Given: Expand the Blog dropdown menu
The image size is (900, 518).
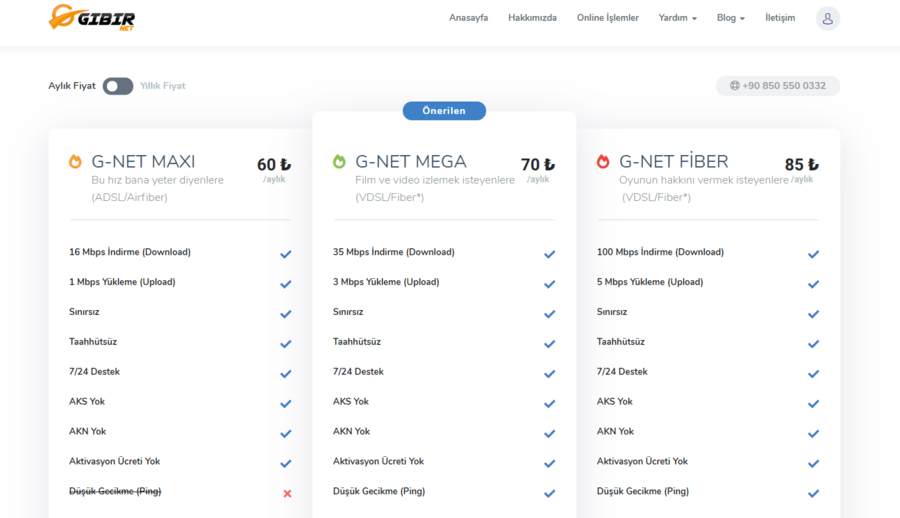Looking at the screenshot, I should pos(730,18).
